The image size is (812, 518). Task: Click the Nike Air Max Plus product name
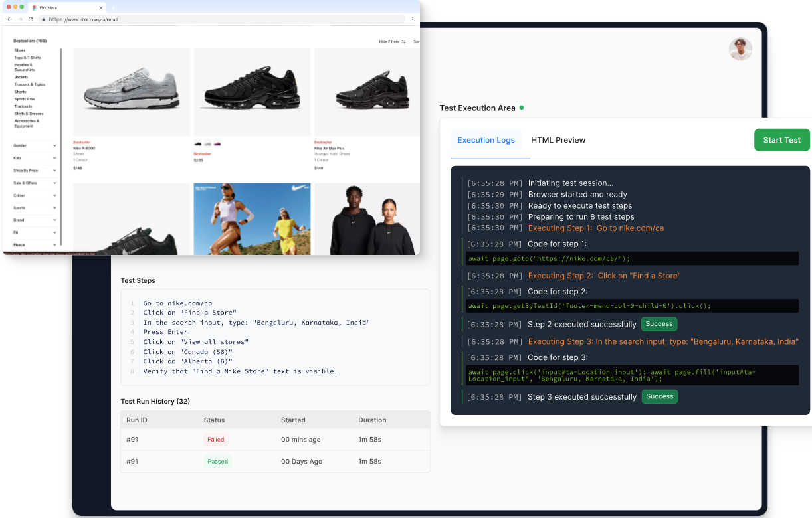(x=328, y=148)
